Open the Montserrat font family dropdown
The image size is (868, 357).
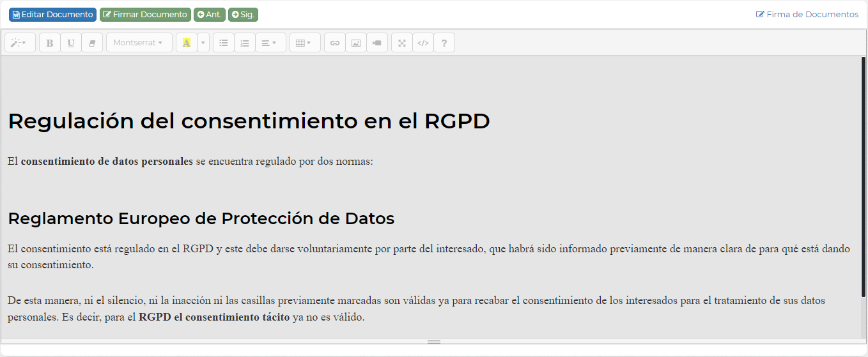139,43
